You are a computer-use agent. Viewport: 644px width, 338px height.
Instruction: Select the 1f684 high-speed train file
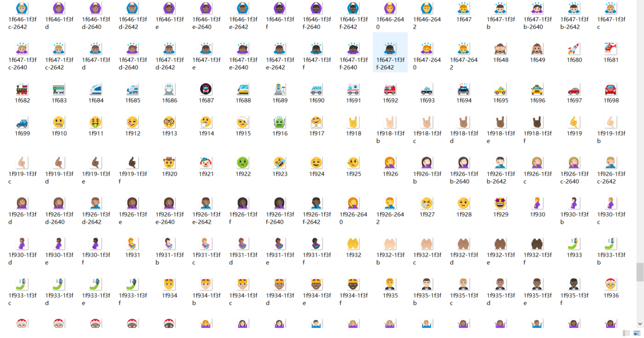pyautogui.click(x=96, y=93)
